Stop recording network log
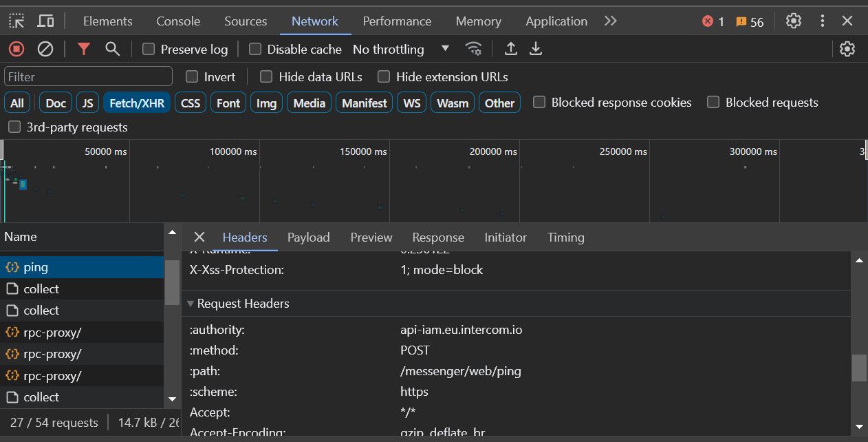The image size is (868, 442). 16,49
